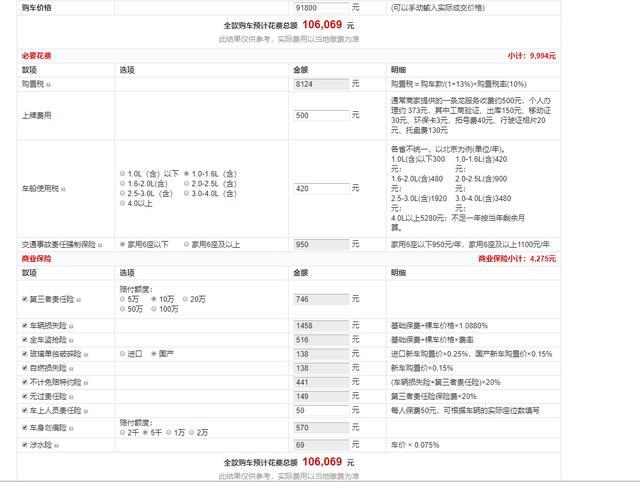Click the 购车价格 input showing 91800

[x=321, y=7]
